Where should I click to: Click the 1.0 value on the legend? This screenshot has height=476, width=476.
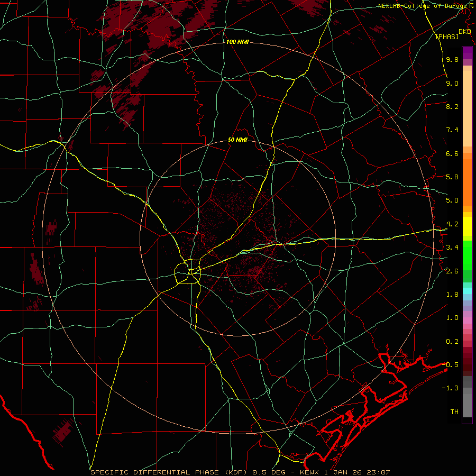[x=452, y=318]
